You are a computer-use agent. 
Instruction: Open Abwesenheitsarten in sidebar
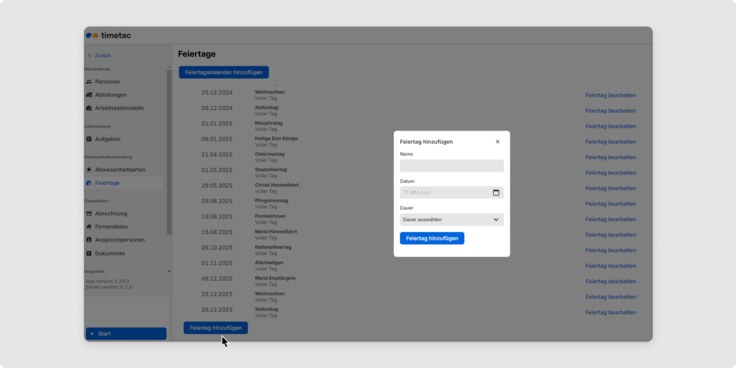(x=120, y=169)
